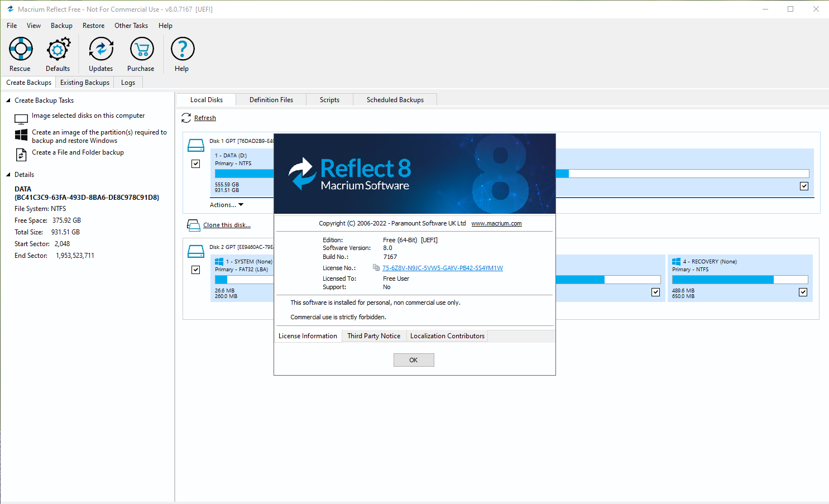Click the End Sector 1,953,523,711 value
The width and height of the screenshot is (829, 504).
click(75, 256)
